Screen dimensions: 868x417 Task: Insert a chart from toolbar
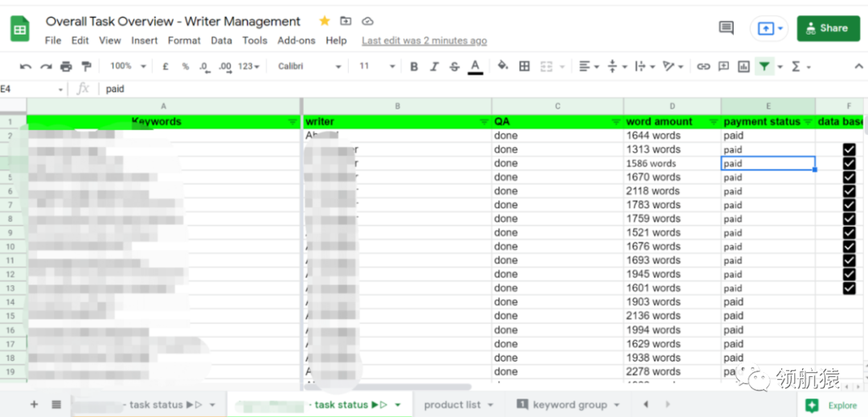point(743,67)
